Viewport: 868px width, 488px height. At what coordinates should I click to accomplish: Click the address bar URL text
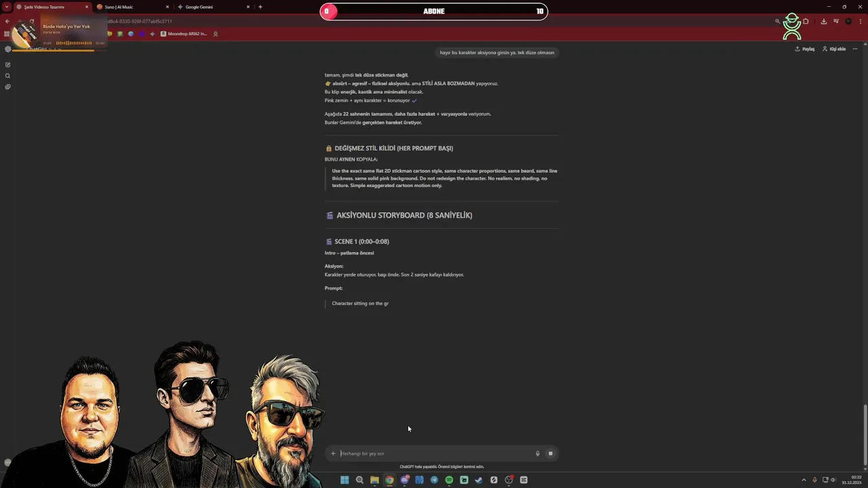click(139, 21)
